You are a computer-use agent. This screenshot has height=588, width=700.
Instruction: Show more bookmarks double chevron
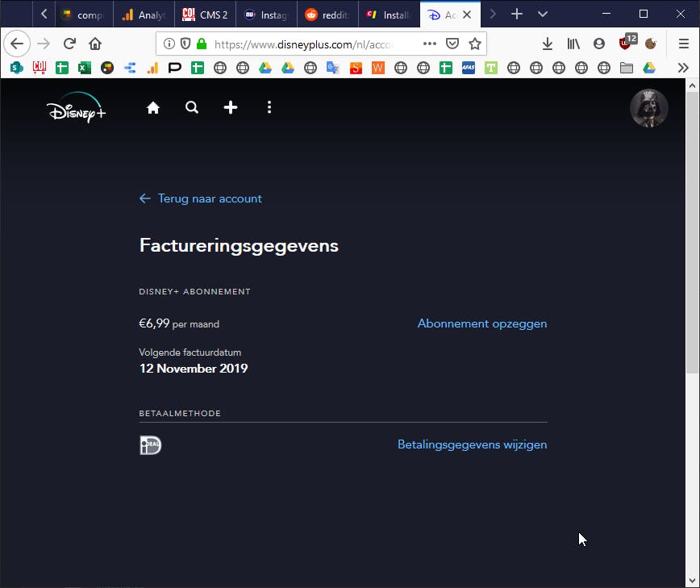coord(683,68)
